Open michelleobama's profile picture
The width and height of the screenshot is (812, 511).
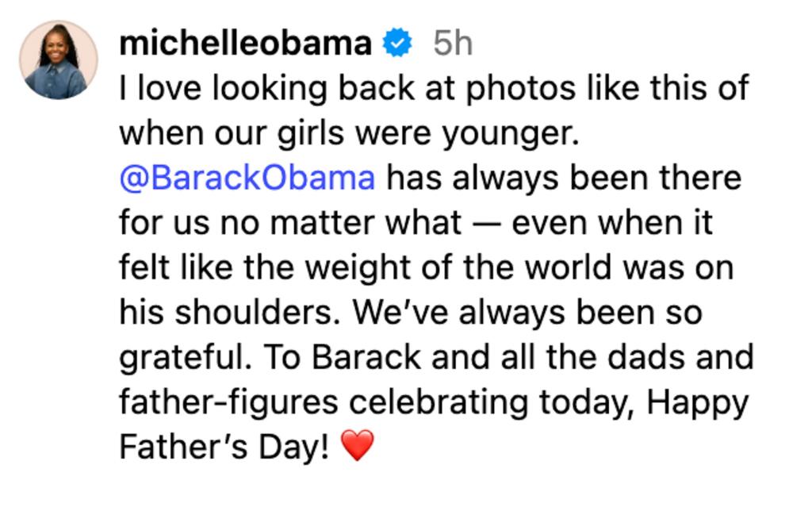point(59,60)
